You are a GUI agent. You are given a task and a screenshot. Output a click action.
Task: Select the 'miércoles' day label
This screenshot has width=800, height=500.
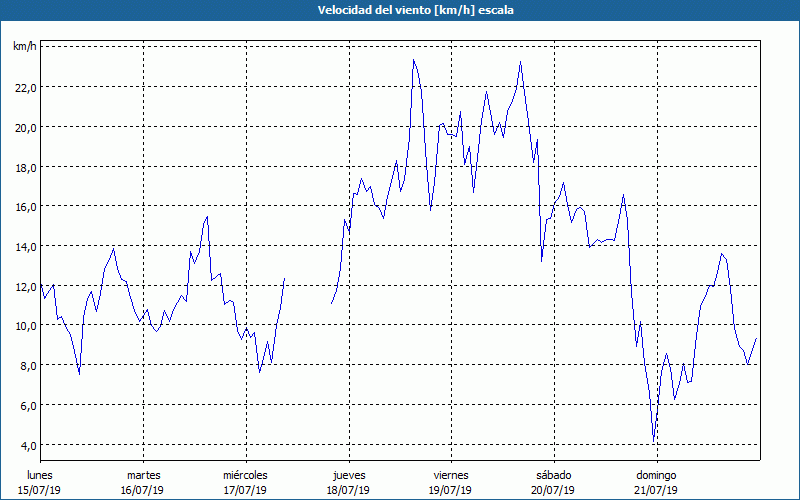[x=245, y=475]
